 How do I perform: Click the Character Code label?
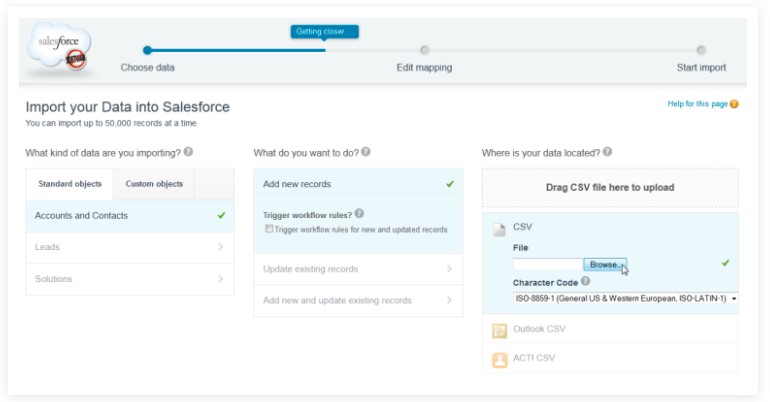pyautogui.click(x=545, y=283)
